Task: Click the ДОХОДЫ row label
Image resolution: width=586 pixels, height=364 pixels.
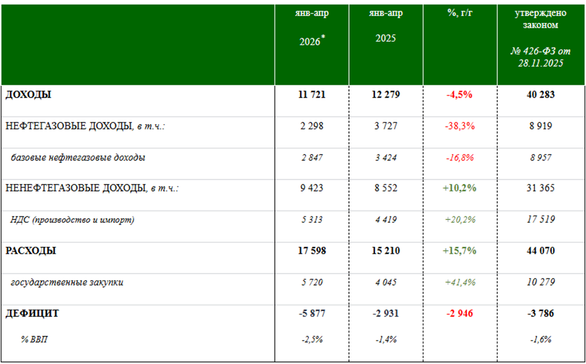Action: click(28, 95)
